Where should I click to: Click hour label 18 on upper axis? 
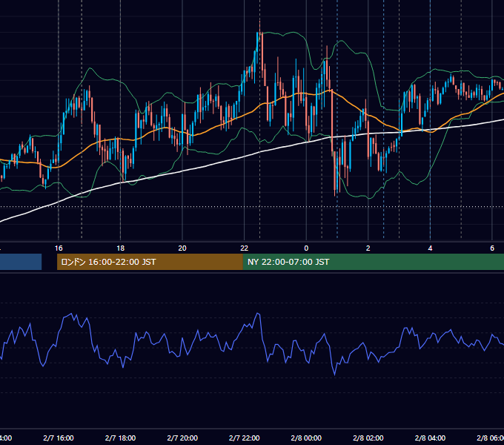pyautogui.click(x=120, y=248)
